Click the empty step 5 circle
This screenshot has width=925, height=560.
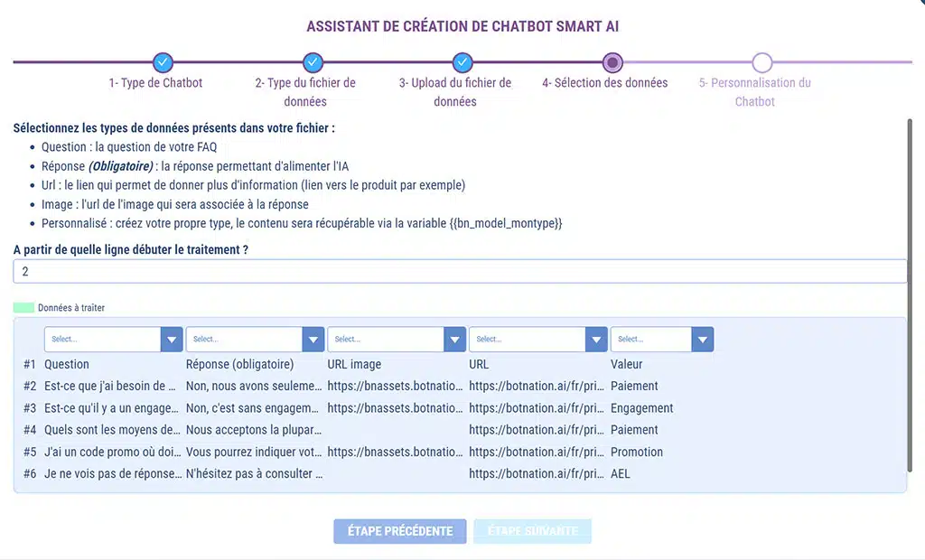point(762,62)
